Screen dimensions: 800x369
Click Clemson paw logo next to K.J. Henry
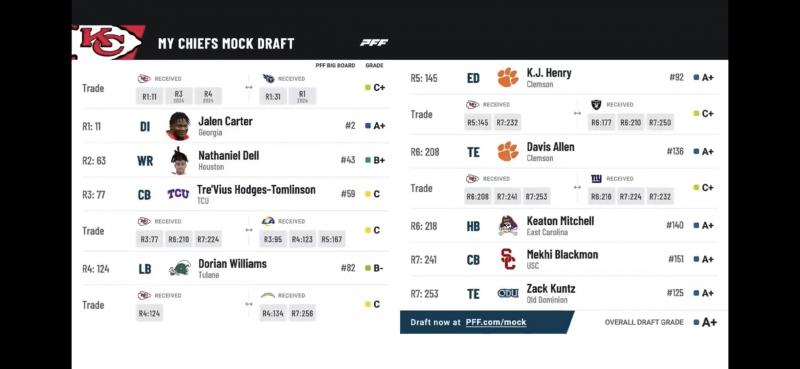[507, 77]
